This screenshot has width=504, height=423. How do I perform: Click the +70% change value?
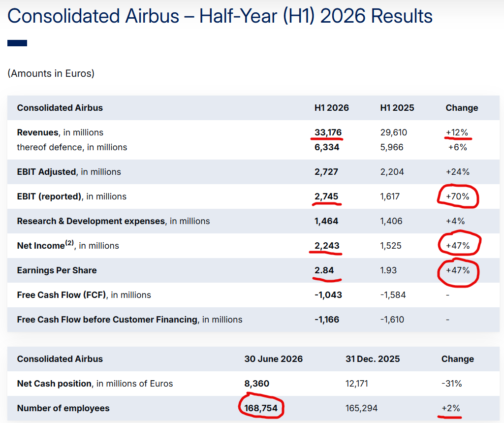click(x=458, y=196)
